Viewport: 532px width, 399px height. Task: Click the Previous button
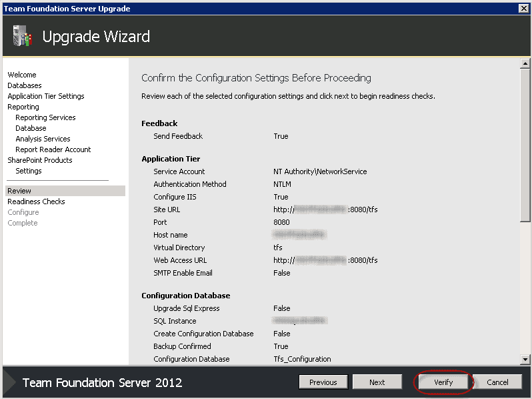click(323, 382)
